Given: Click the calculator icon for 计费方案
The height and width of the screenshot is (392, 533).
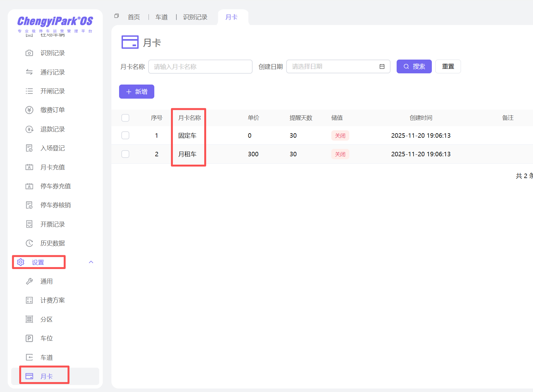Looking at the screenshot, I should click(29, 300).
